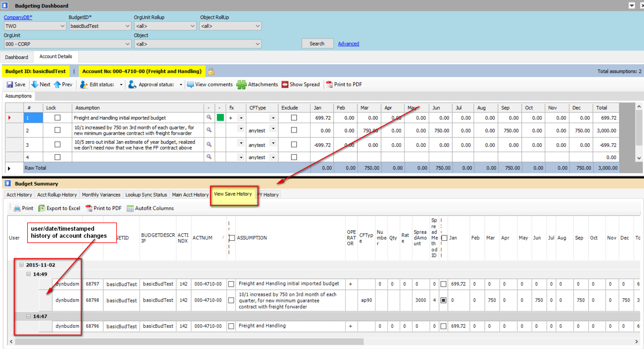This screenshot has width=644, height=349.
Task: Click Autofit Columns icon
Action: [x=130, y=208]
